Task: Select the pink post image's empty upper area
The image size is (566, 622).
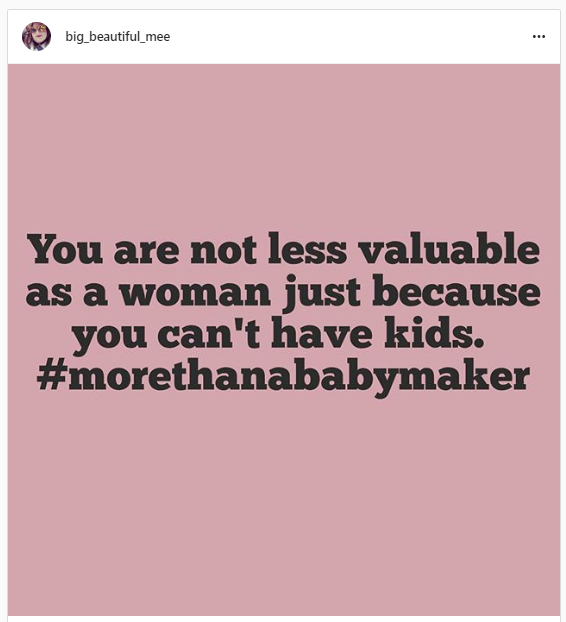Action: click(x=283, y=147)
